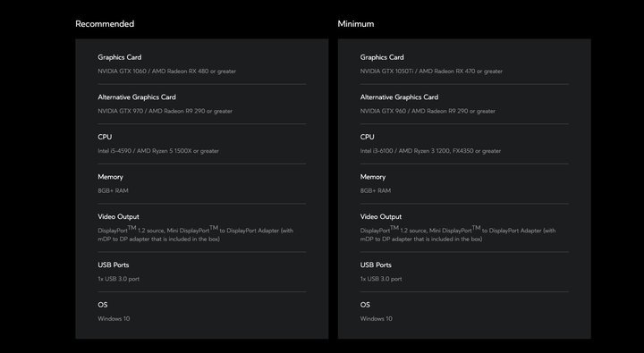The image size is (644, 353).
Task: Click Recommended USB Ports label
Action: 114,265
